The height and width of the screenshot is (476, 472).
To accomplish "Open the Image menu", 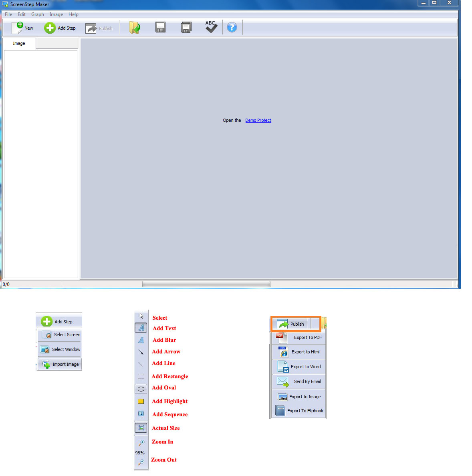I will pos(56,14).
